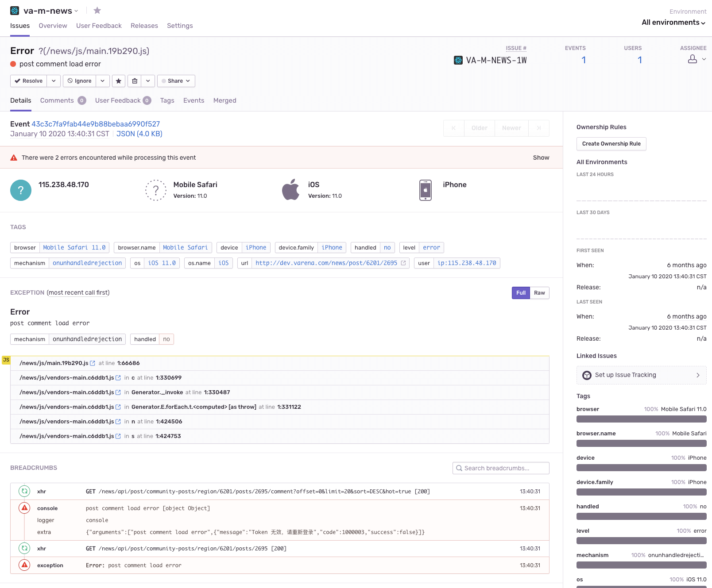Image resolution: width=712 pixels, height=588 pixels.
Task: Switch exception view to Raw
Action: tap(539, 293)
